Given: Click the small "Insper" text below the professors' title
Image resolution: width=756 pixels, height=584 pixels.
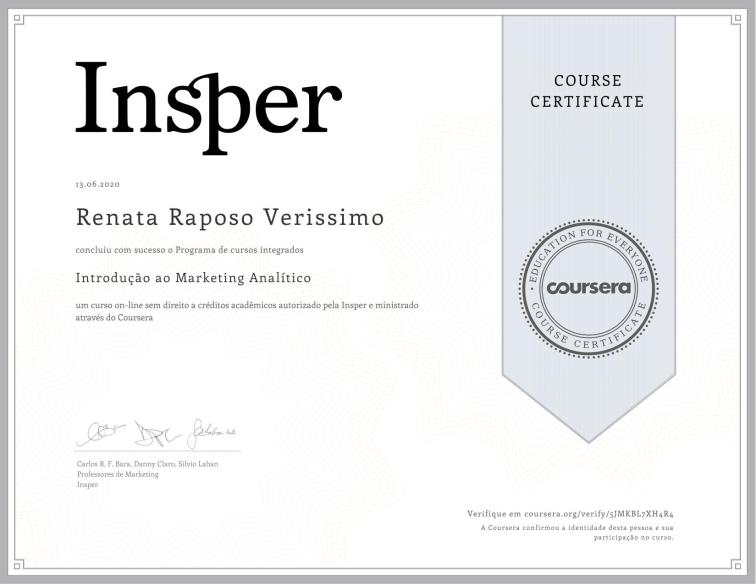Looking at the screenshot, I should pyautogui.click(x=88, y=483).
